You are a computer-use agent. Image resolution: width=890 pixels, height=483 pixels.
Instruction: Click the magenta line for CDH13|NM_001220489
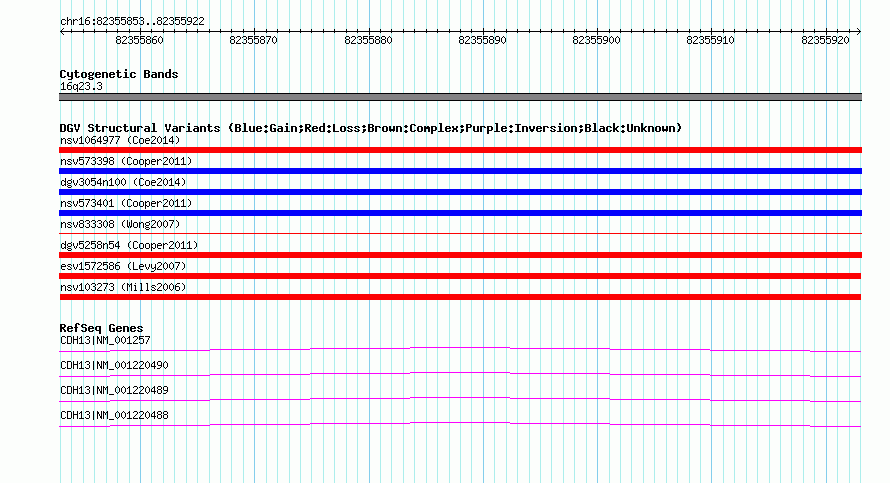click(x=460, y=399)
